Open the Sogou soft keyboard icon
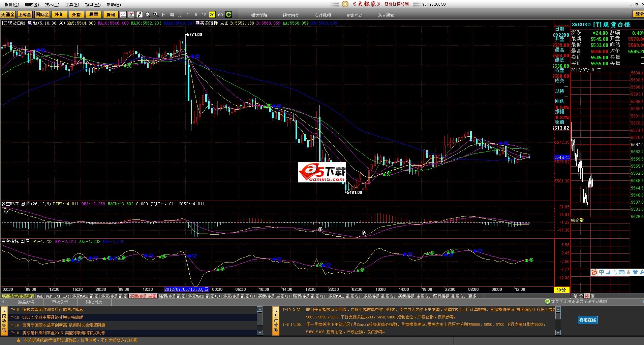 (622, 272)
